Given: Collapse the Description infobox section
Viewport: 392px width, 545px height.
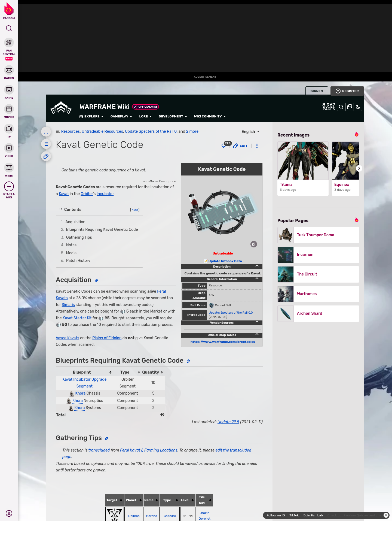Looking at the screenshot, I should coord(257,266).
